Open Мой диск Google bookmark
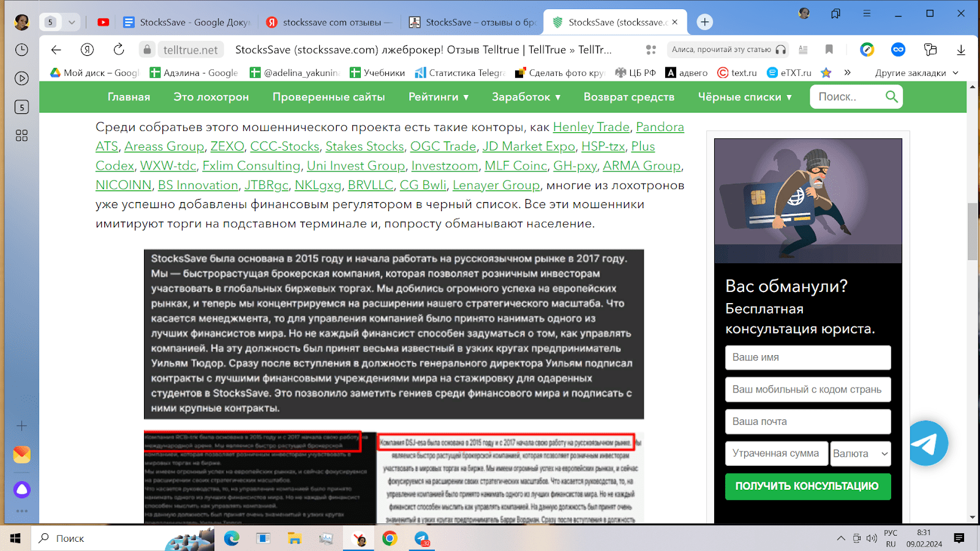This screenshot has height=551, width=980. tap(95, 72)
